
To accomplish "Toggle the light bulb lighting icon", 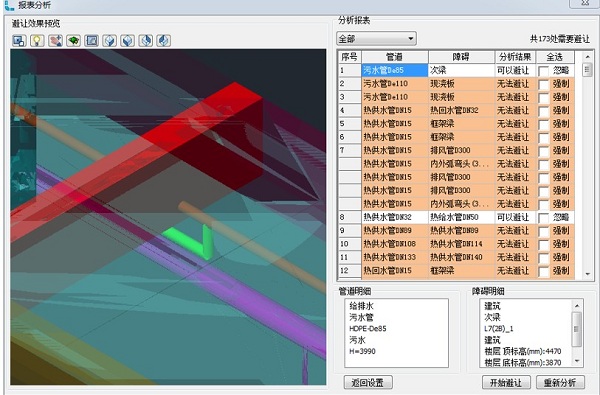I will coord(37,40).
